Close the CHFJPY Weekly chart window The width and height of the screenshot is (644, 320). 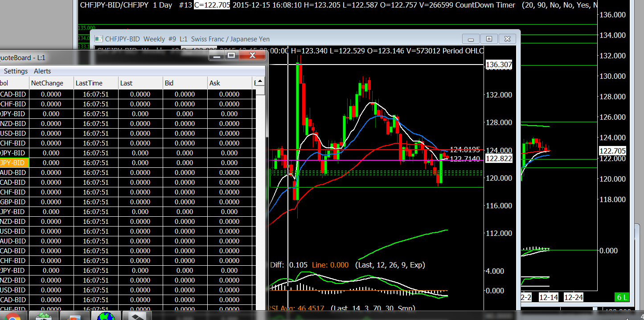pyautogui.click(x=507, y=39)
